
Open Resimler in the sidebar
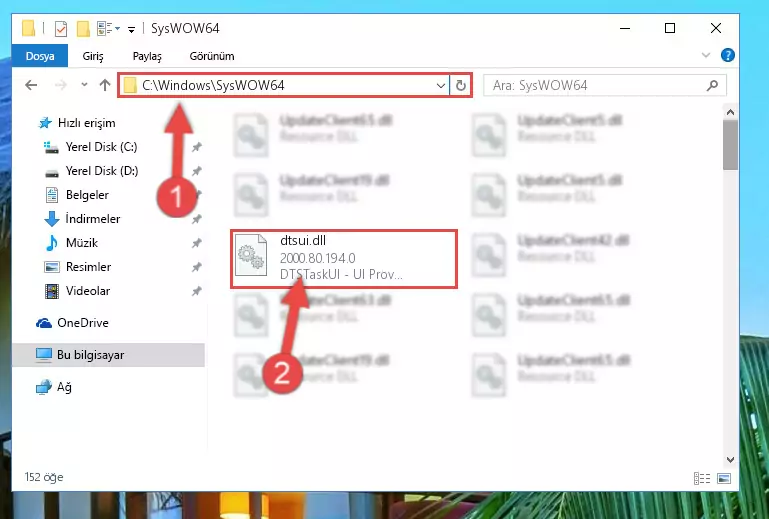(88, 267)
